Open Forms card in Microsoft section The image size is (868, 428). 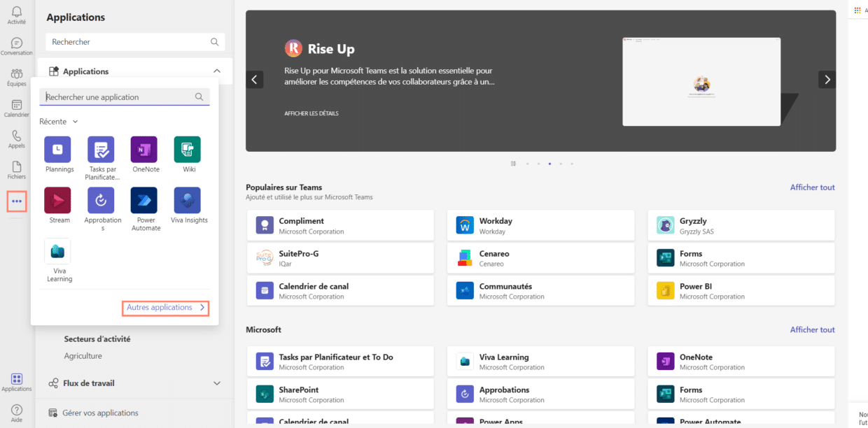pos(741,394)
